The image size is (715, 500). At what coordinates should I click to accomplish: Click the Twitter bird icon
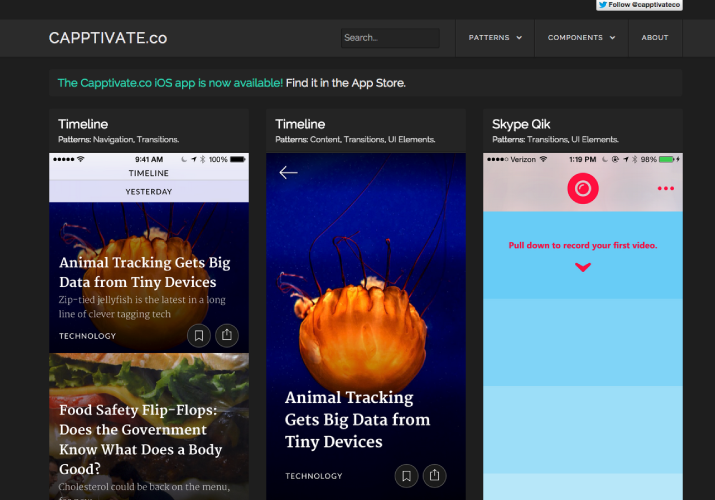click(x=603, y=5)
